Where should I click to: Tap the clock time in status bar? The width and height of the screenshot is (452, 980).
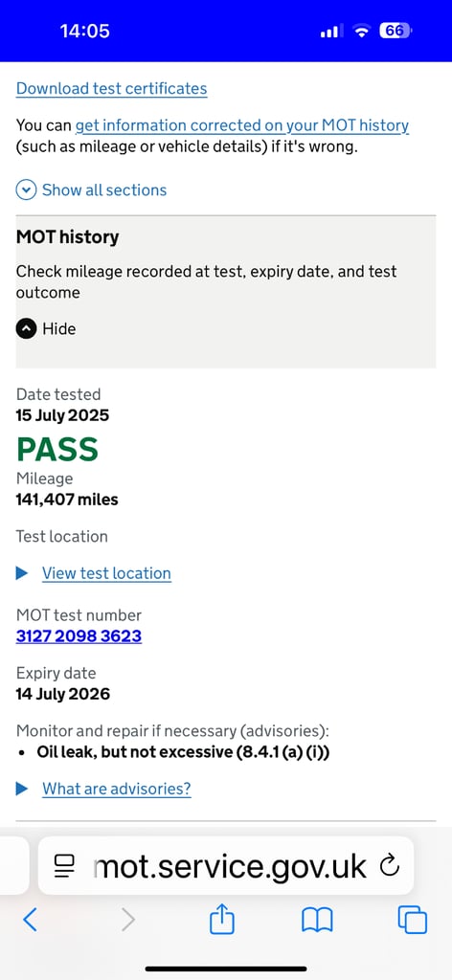coord(85,31)
